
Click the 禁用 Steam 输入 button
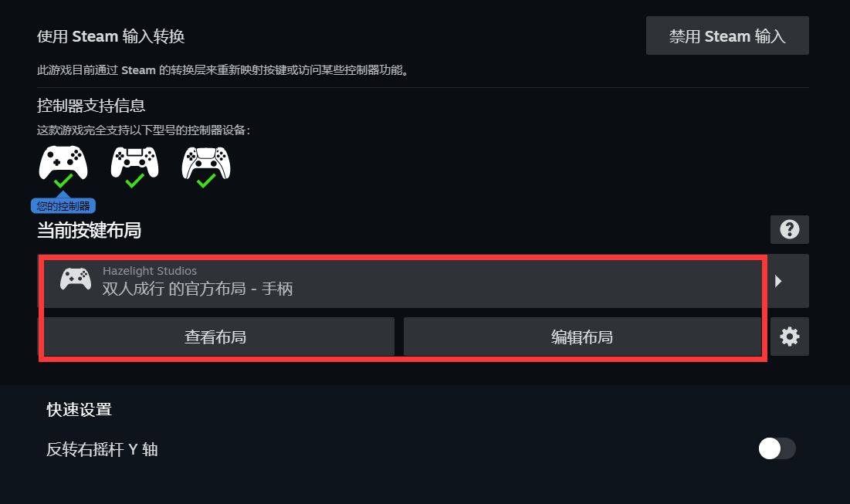pyautogui.click(x=727, y=36)
